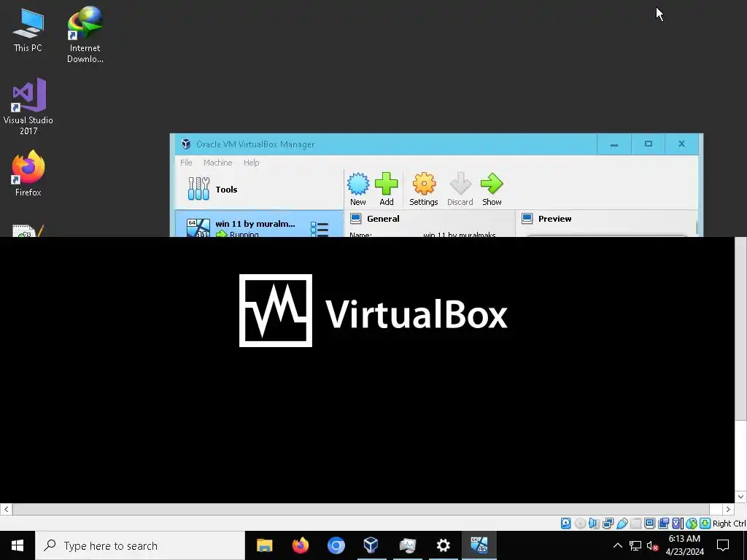Open Firefox from the taskbar
Image resolution: width=747 pixels, height=560 pixels.
[x=300, y=545]
